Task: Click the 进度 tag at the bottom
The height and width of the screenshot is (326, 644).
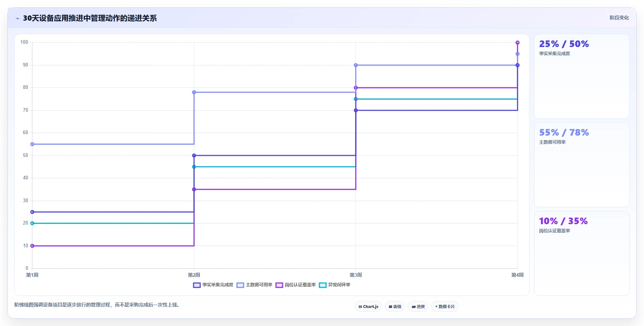Action: coord(418,307)
